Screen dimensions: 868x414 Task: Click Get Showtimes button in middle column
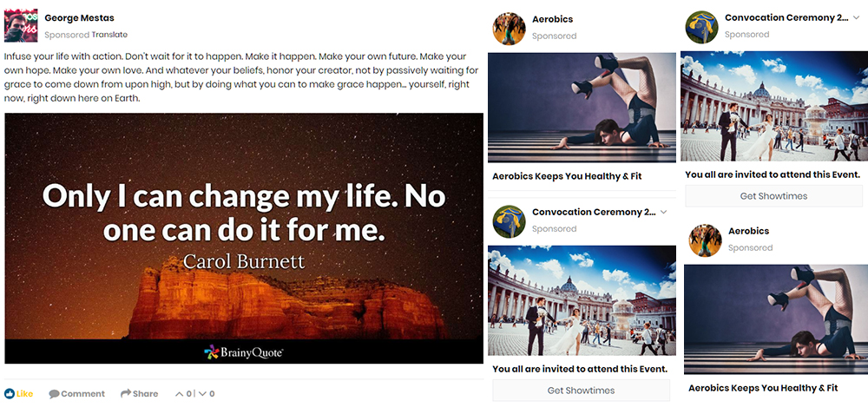pyautogui.click(x=581, y=391)
